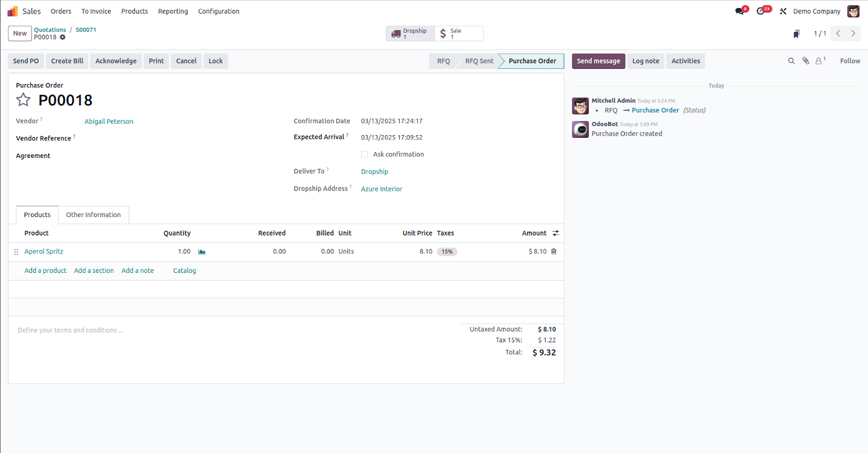
Task: Go to next record arrow
Action: click(853, 34)
